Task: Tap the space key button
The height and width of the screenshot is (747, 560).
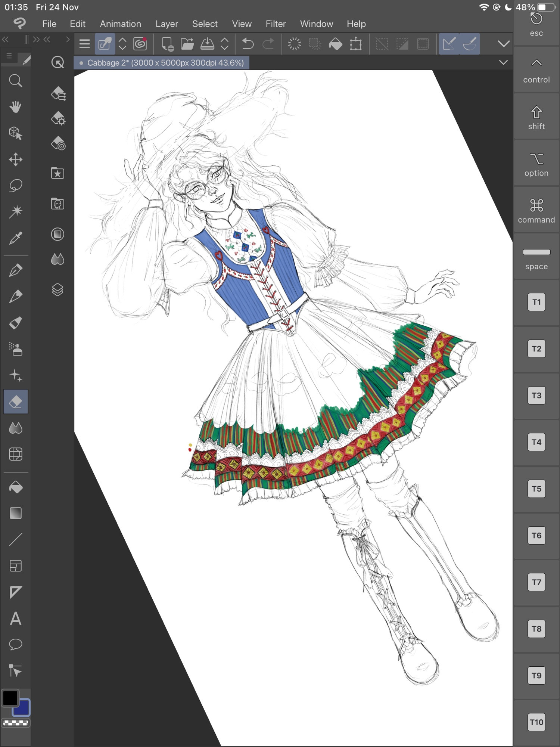Action: click(536, 256)
